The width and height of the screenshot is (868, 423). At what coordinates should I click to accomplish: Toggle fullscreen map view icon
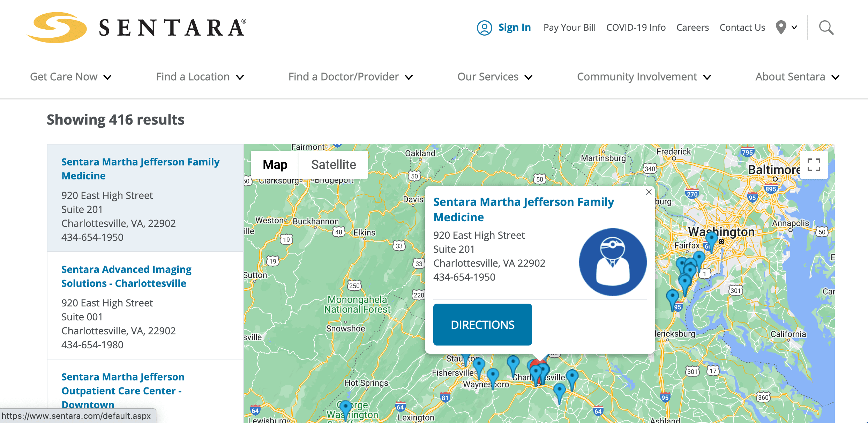814,165
